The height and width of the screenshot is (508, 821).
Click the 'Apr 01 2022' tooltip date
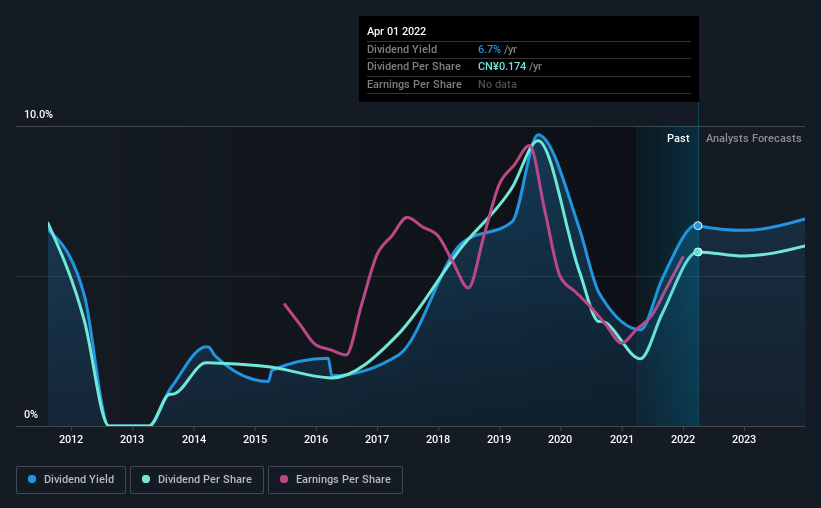[x=396, y=31]
